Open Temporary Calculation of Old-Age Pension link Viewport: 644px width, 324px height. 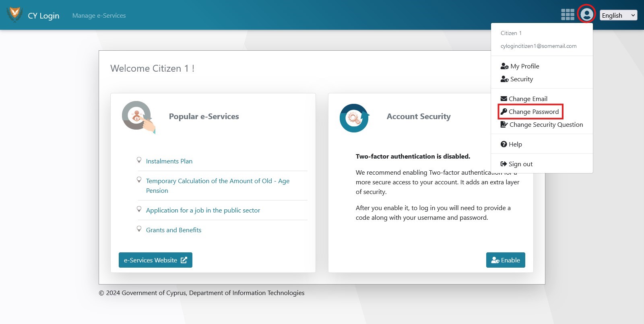(217, 181)
